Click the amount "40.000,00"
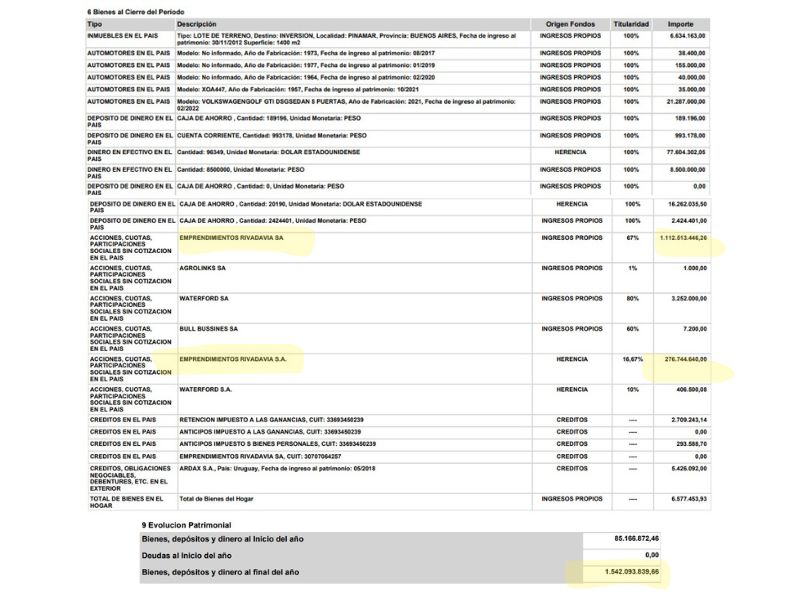800x600 pixels. click(x=692, y=78)
